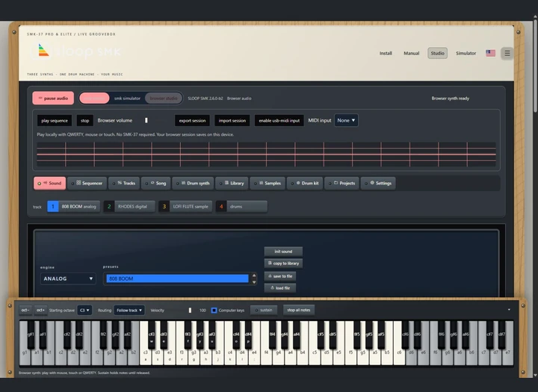Switch to the Drum kit tab

[305, 183]
